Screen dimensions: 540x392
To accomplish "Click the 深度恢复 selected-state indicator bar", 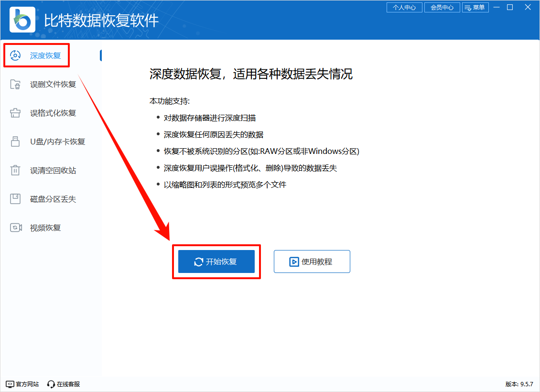I will pos(101,55).
